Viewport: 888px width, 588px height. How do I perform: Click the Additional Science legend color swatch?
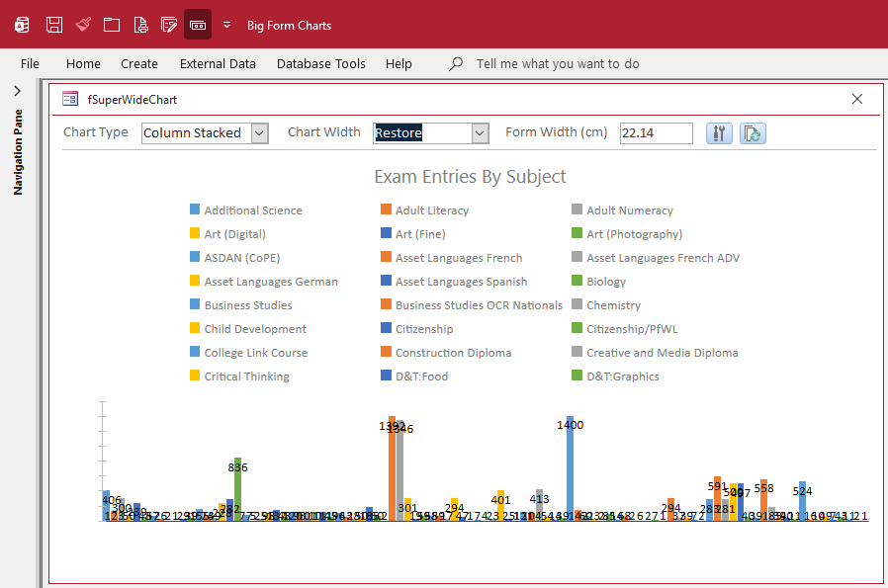point(195,210)
